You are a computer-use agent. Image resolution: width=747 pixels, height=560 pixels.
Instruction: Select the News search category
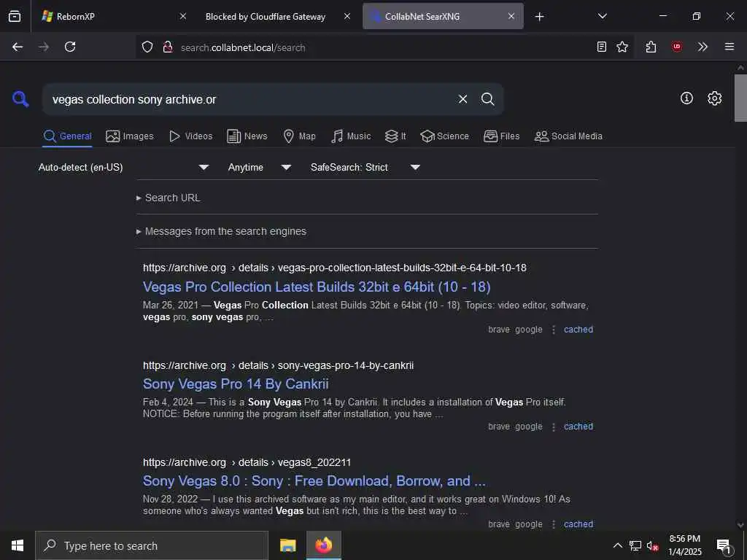[247, 136]
